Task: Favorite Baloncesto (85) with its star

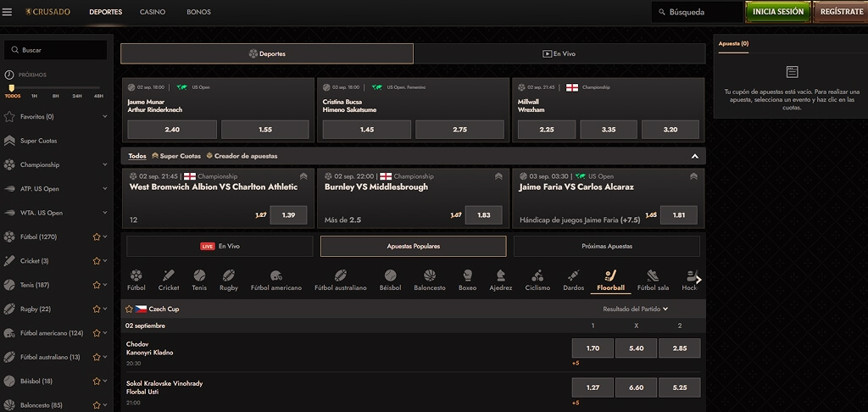Action: pos(97,405)
